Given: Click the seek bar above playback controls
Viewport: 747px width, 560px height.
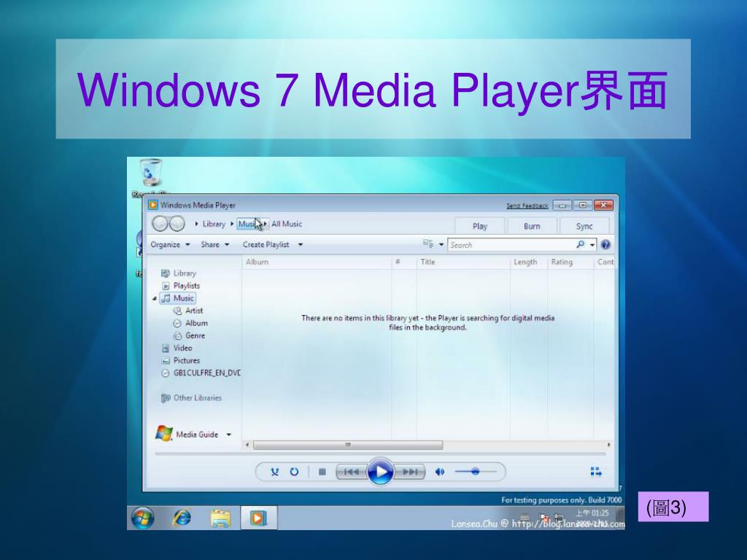Looking at the screenshot, I should tap(380, 454).
